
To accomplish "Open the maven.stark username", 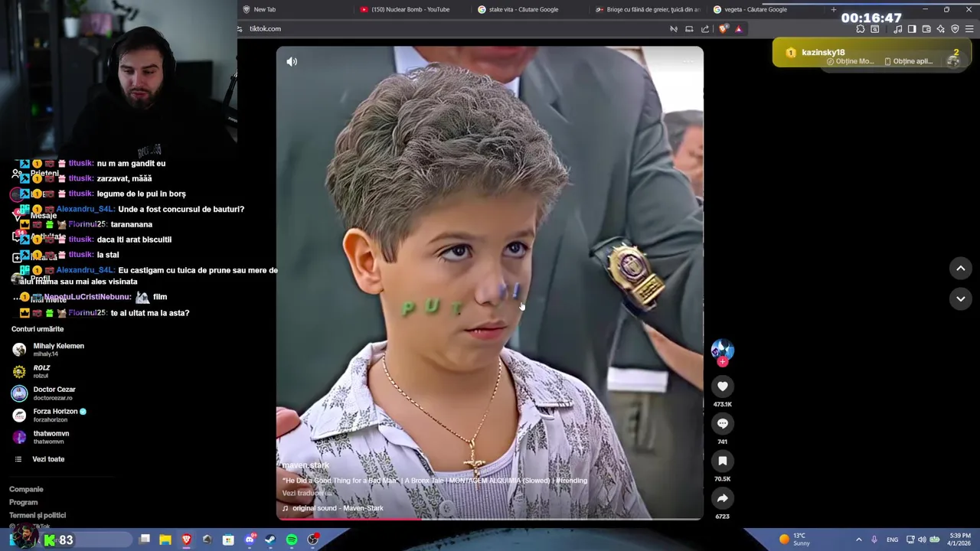I will tap(305, 465).
